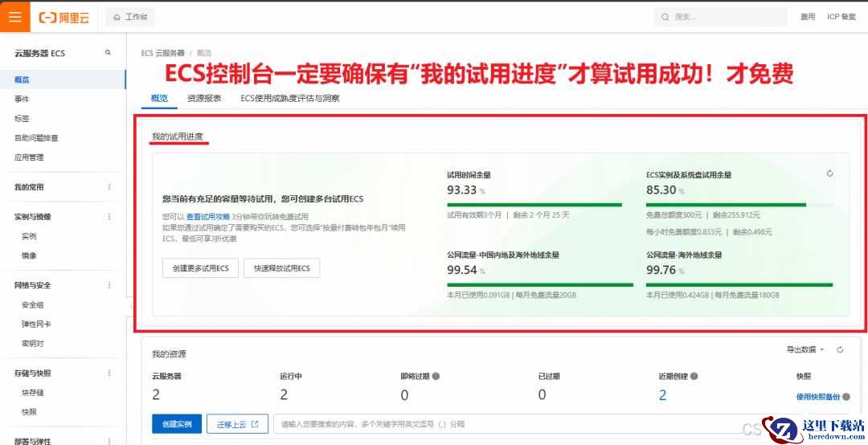Click the 近期创建 count 2

click(662, 395)
